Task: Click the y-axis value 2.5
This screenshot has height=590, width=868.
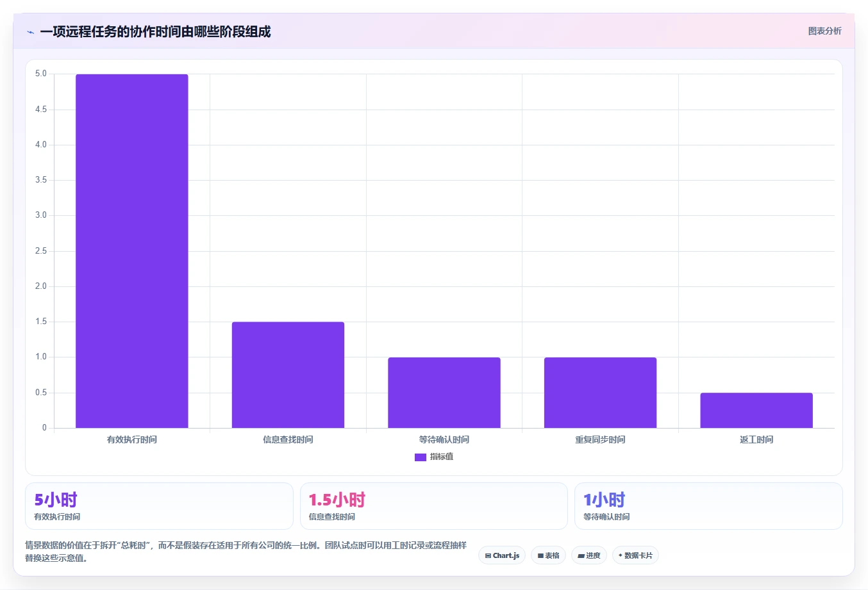Action: [x=41, y=251]
